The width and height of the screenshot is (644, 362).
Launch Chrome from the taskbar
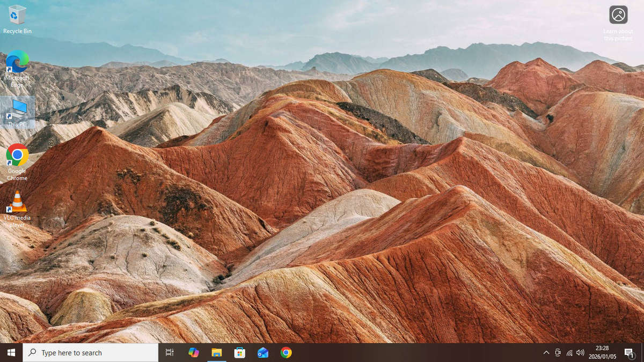tap(286, 352)
